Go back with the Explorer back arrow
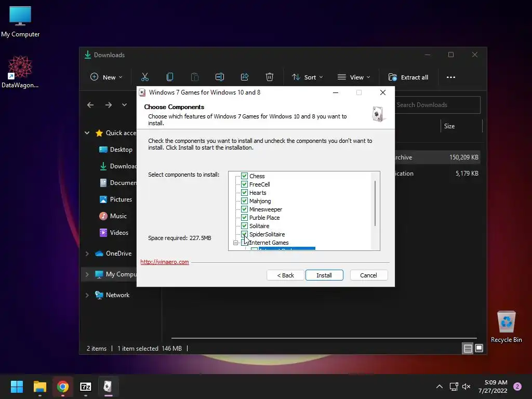Image resolution: width=532 pixels, height=399 pixels. [x=90, y=105]
